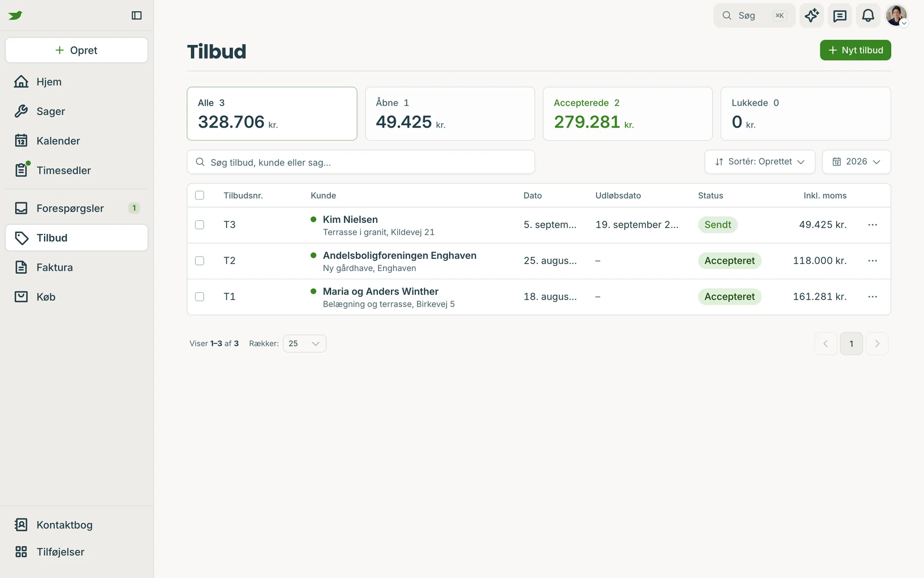Click the Køb inbox icon
The width and height of the screenshot is (924, 578).
pyautogui.click(x=21, y=297)
